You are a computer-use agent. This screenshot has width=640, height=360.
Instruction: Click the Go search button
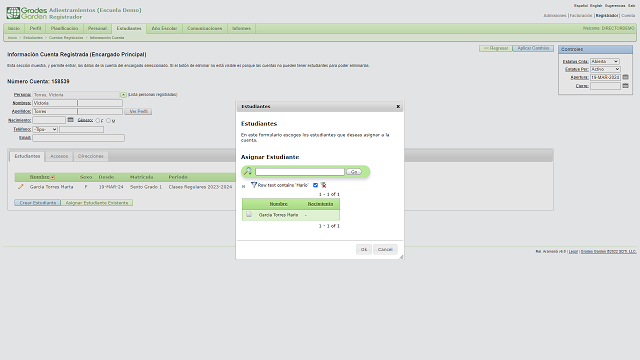coord(354,172)
